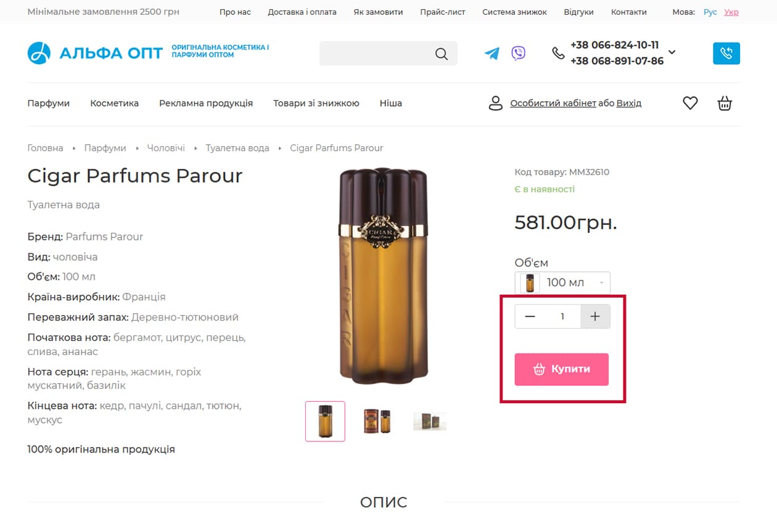Screen dimensions: 777x532
Task: Select the boxed perfume second thumbnail
Action: pyautogui.click(x=377, y=421)
